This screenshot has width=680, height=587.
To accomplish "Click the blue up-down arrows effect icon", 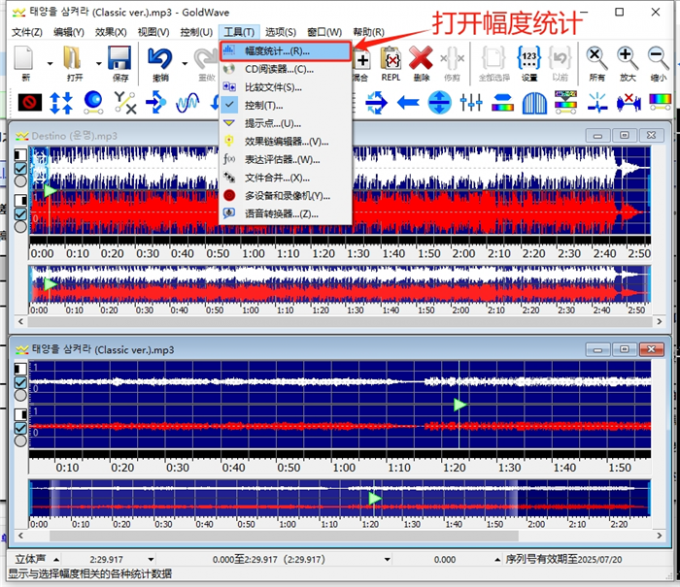I will (x=61, y=103).
